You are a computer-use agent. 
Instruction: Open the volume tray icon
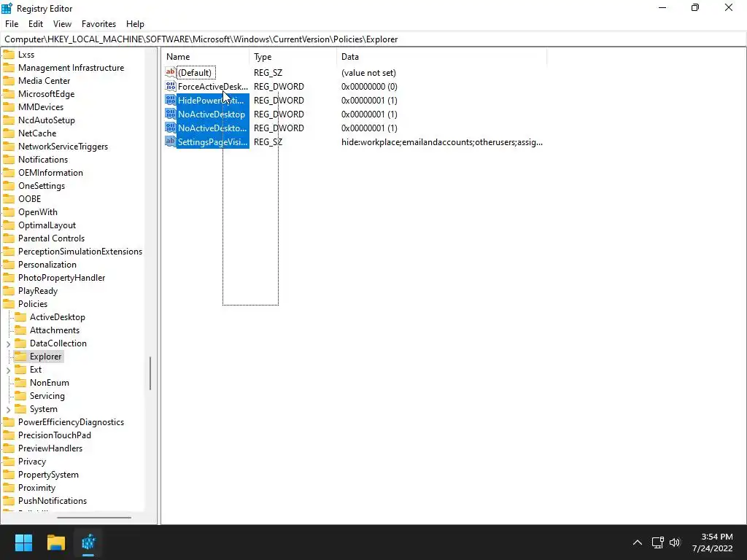[675, 542]
